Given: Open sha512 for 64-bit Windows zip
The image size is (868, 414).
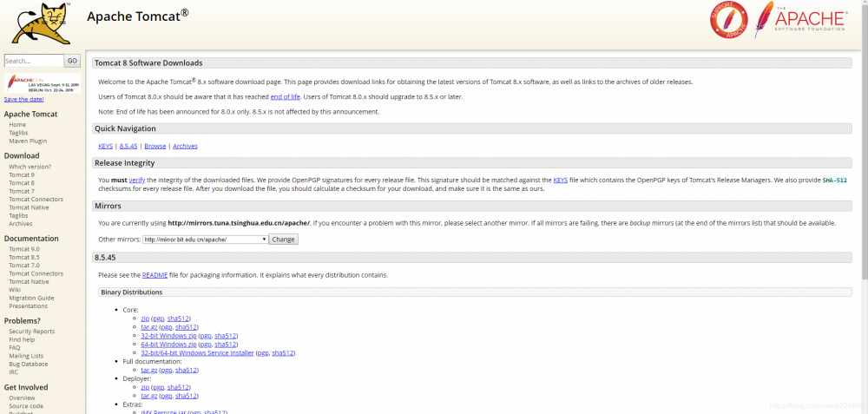Looking at the screenshot, I should (226, 345).
